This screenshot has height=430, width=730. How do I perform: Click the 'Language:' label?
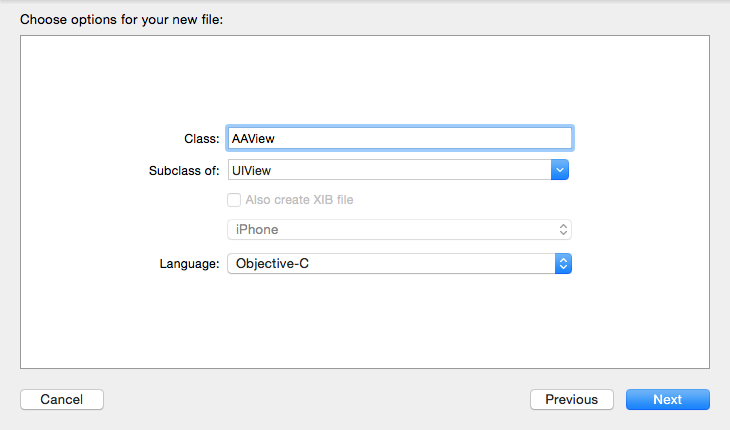pos(189,263)
